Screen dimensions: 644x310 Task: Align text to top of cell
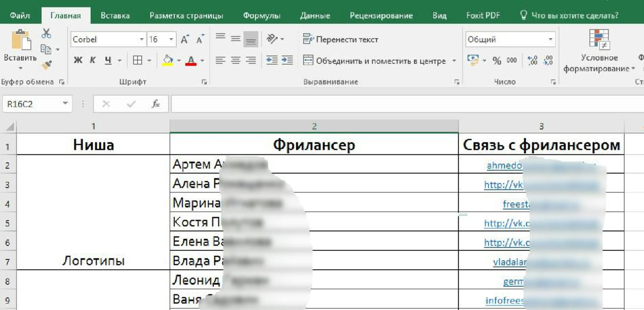pos(220,38)
